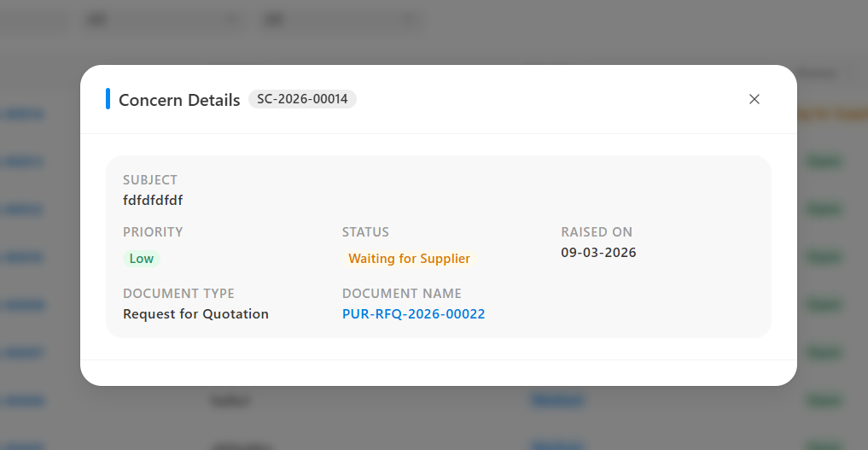Screen dimensions: 868x450
Task: Click the SUBJECT field label
Action: pyautogui.click(x=150, y=180)
